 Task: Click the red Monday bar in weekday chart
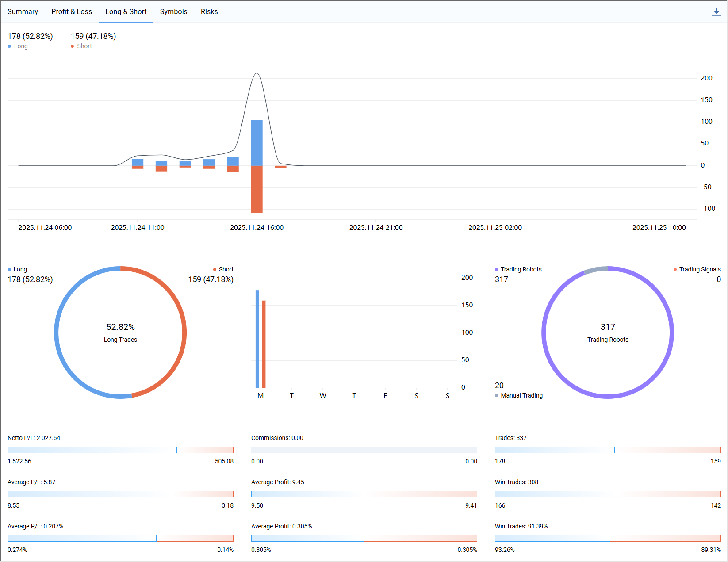tap(264, 344)
